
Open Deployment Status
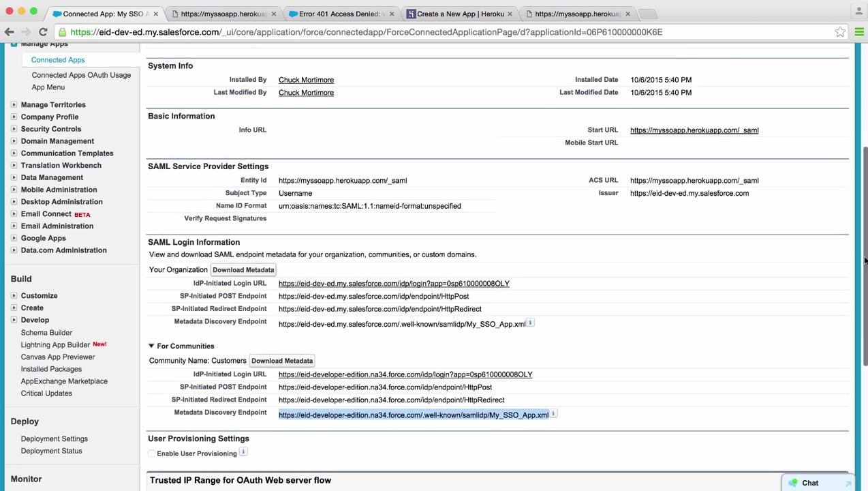click(x=51, y=451)
